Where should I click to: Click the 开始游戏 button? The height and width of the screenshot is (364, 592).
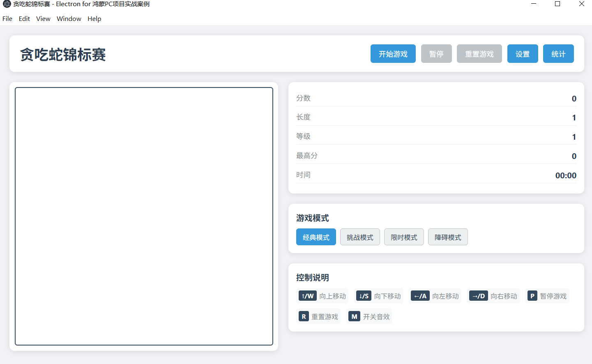[393, 54]
